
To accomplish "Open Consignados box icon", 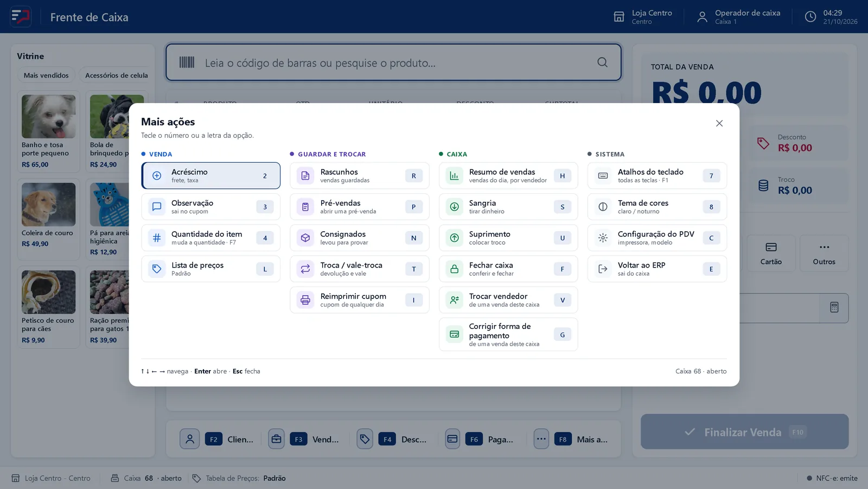I will pyautogui.click(x=305, y=238).
